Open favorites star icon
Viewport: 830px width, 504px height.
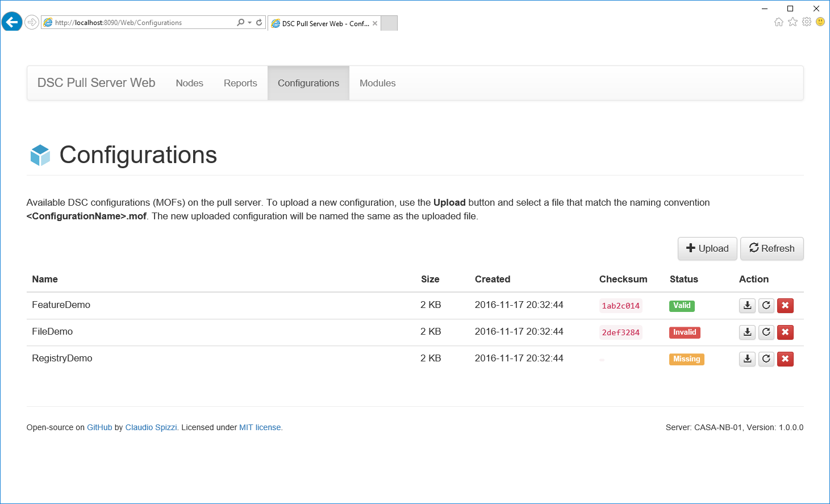793,22
